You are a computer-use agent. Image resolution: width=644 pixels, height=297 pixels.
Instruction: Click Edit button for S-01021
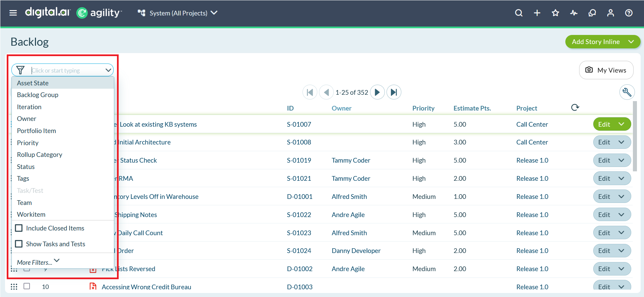604,178
